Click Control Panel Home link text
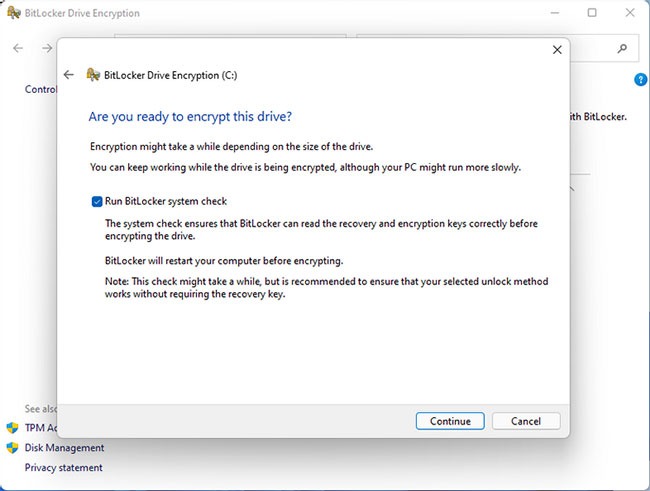Screen dimensions: 650x491 tap(41, 89)
